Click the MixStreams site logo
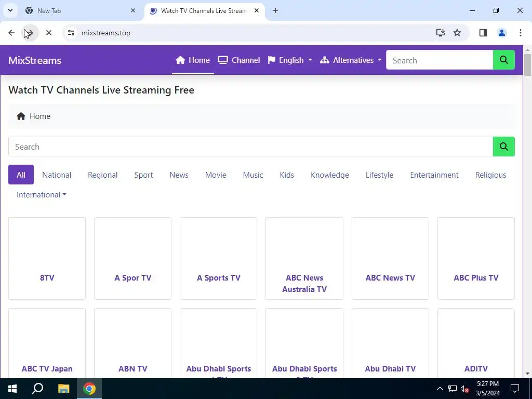 coord(35,60)
